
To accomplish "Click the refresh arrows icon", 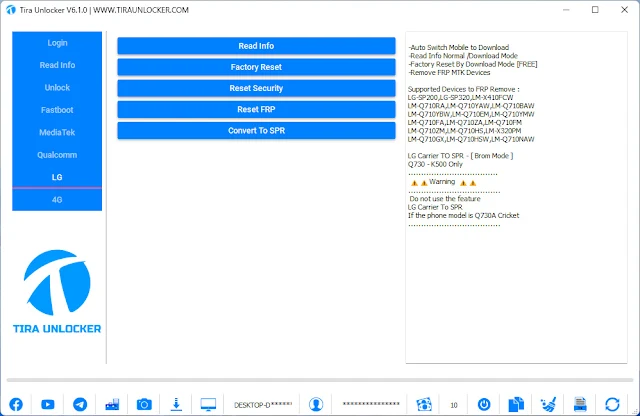I will click(612, 405).
